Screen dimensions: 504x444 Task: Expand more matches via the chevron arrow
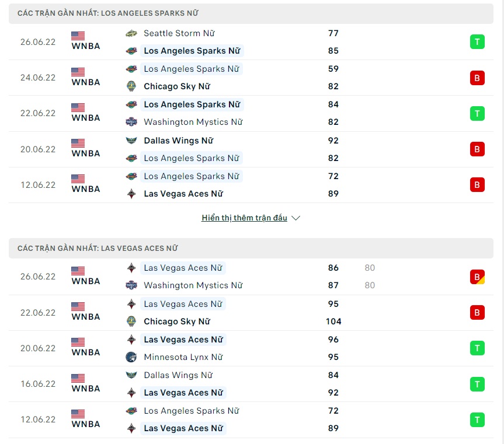[x=296, y=218]
